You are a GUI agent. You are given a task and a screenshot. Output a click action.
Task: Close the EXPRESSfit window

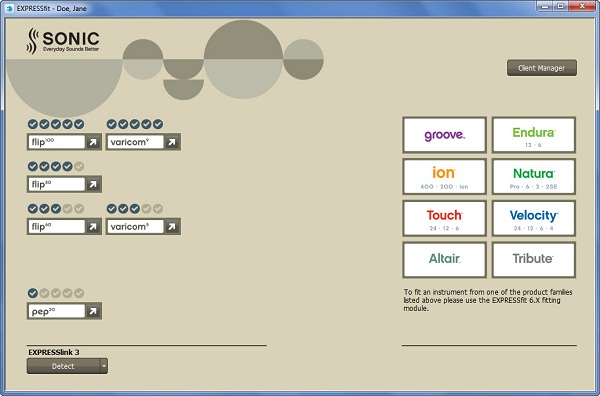click(x=582, y=6)
